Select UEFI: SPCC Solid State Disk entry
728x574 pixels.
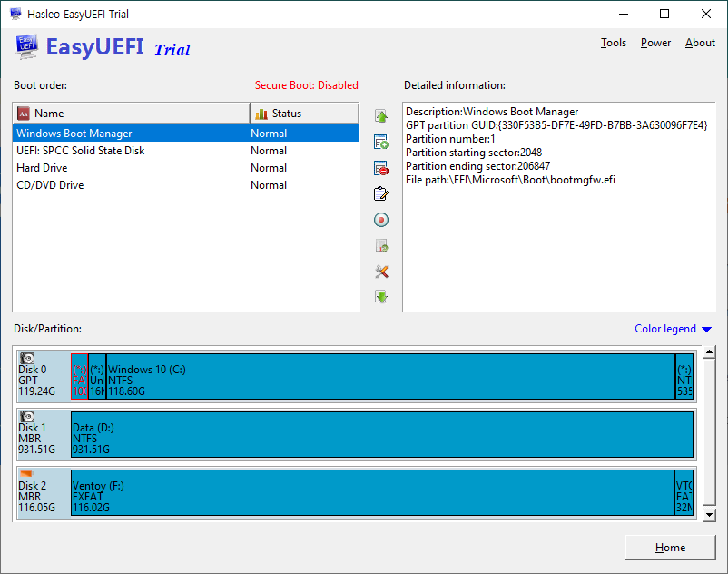(81, 151)
